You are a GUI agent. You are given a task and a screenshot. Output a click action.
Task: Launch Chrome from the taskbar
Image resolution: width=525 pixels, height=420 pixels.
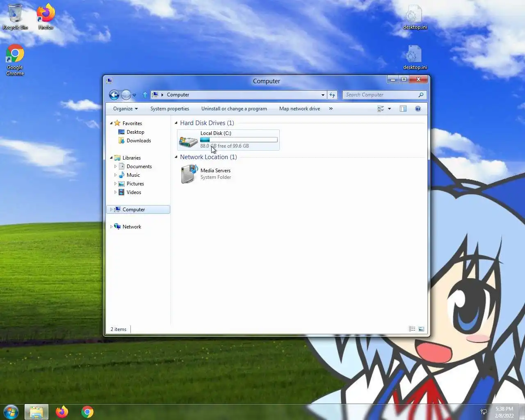pyautogui.click(x=87, y=412)
